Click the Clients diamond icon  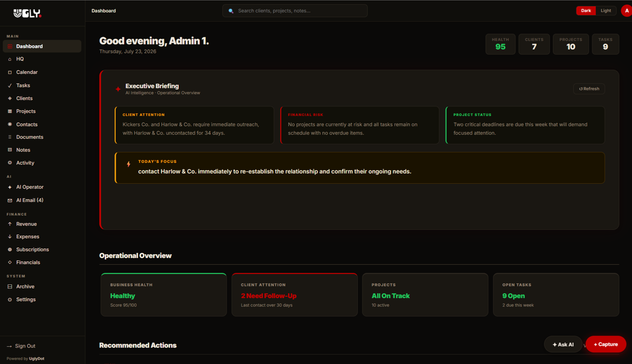click(10, 98)
